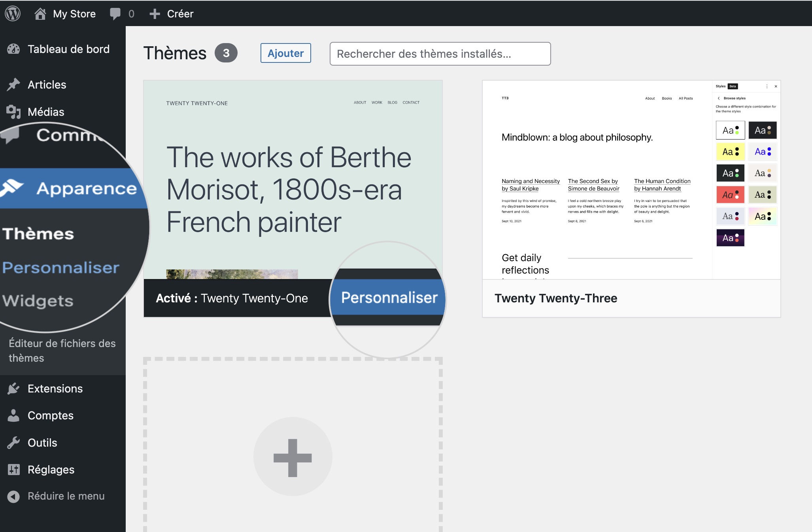Click the Comptes user icon
This screenshot has width=812, height=532.
pyautogui.click(x=13, y=415)
